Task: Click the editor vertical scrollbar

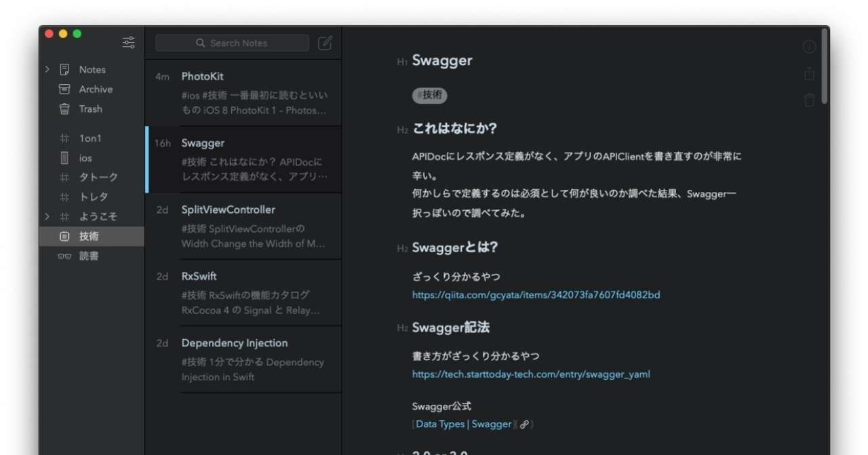Action: pyautogui.click(x=825, y=66)
